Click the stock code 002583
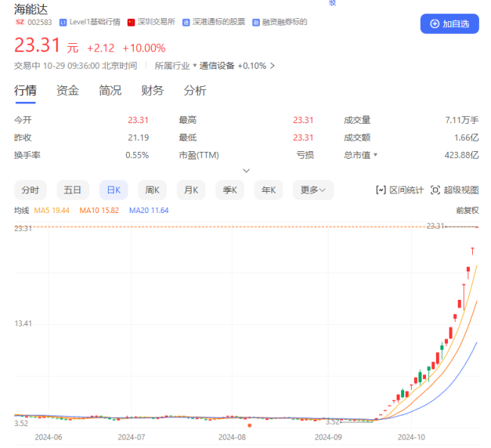Image resolution: width=491 pixels, height=448 pixels. (x=40, y=22)
